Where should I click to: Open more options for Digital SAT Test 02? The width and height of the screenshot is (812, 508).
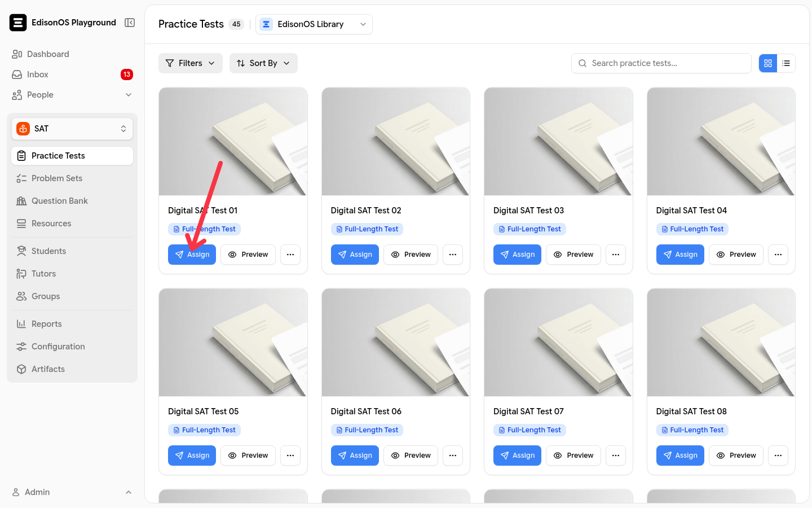[x=453, y=255]
